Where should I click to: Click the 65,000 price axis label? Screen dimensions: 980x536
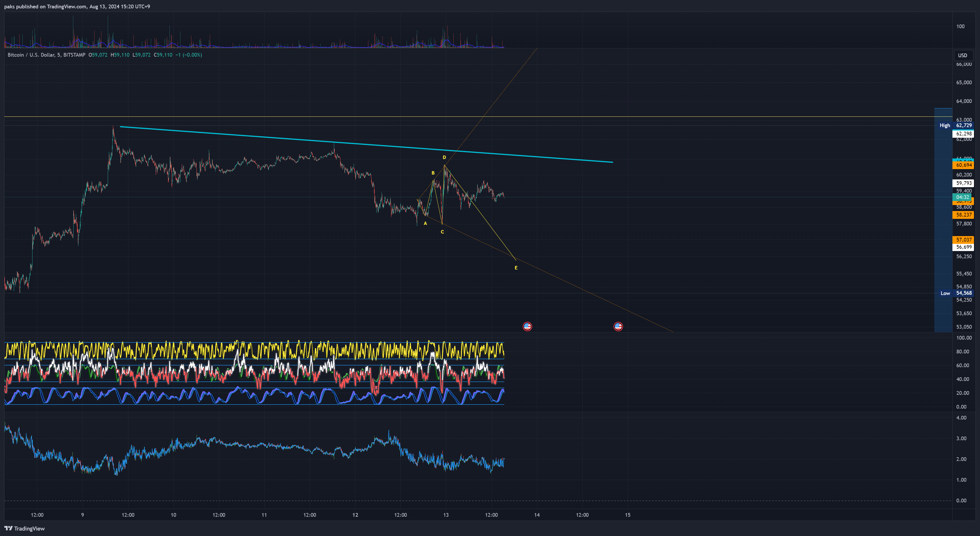(x=964, y=83)
